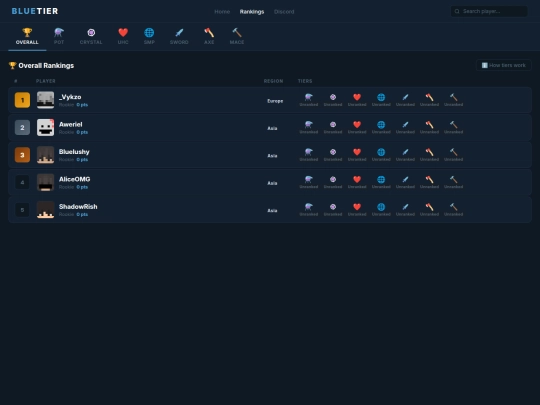
Task: Switch to the Crystal category tab
Action: point(91,37)
